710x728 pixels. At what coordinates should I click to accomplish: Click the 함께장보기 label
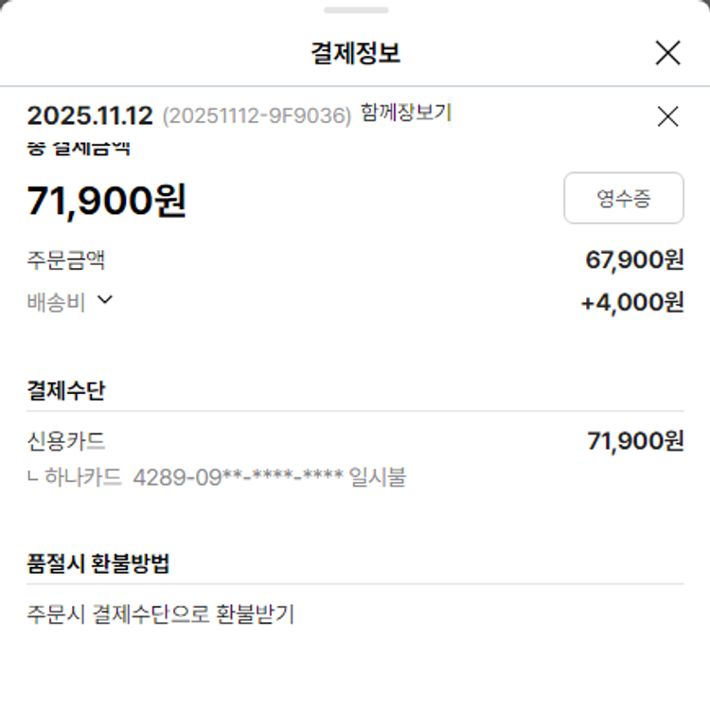coord(406,114)
